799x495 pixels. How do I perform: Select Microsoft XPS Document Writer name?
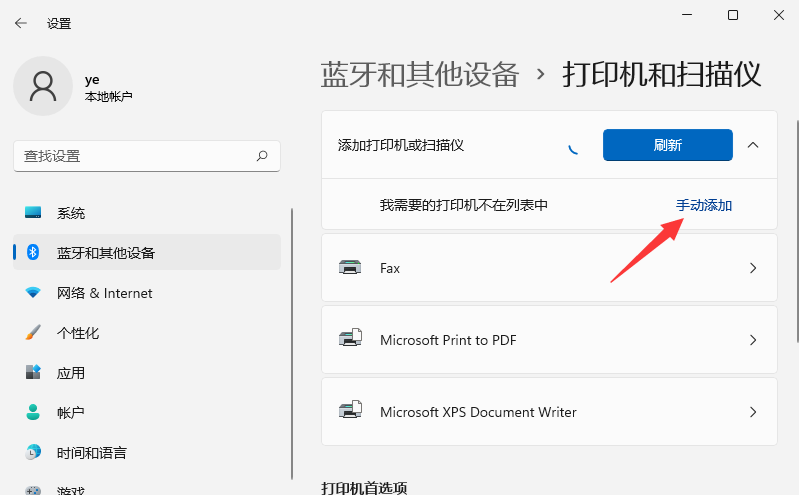[x=478, y=411]
